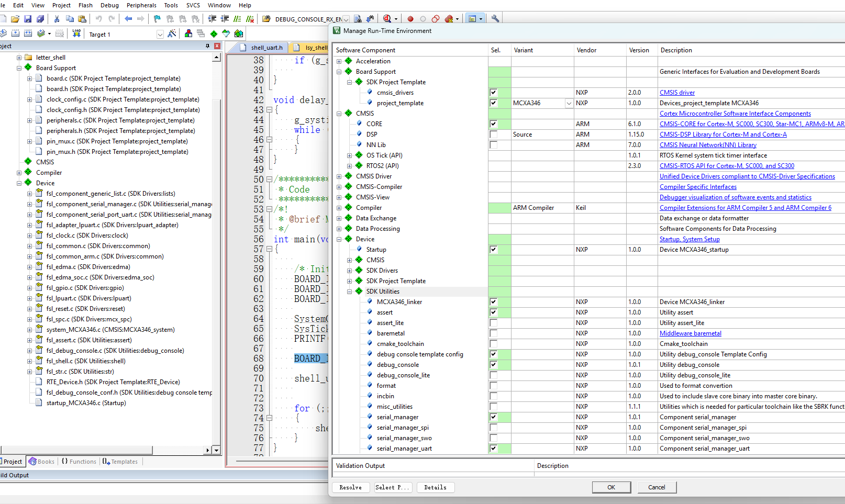The height and width of the screenshot is (504, 845).
Task: Expand the SDK Drivers component group
Action: tap(349, 271)
